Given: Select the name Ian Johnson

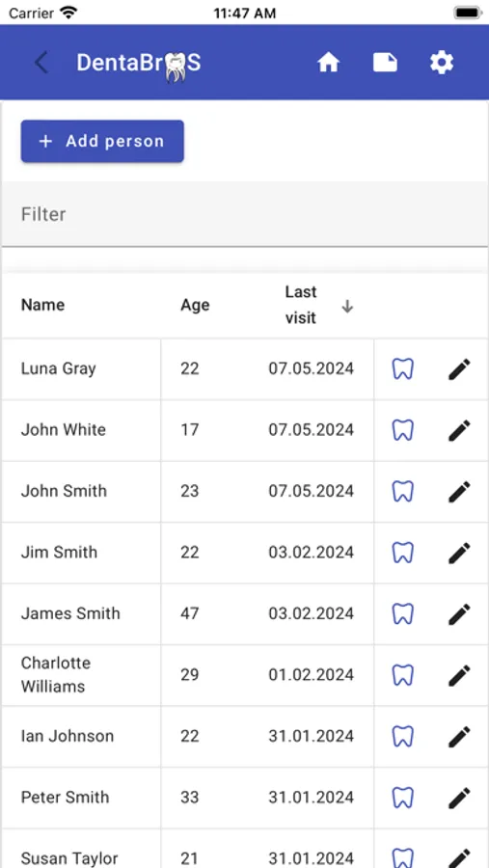Looking at the screenshot, I should pyautogui.click(x=67, y=736).
